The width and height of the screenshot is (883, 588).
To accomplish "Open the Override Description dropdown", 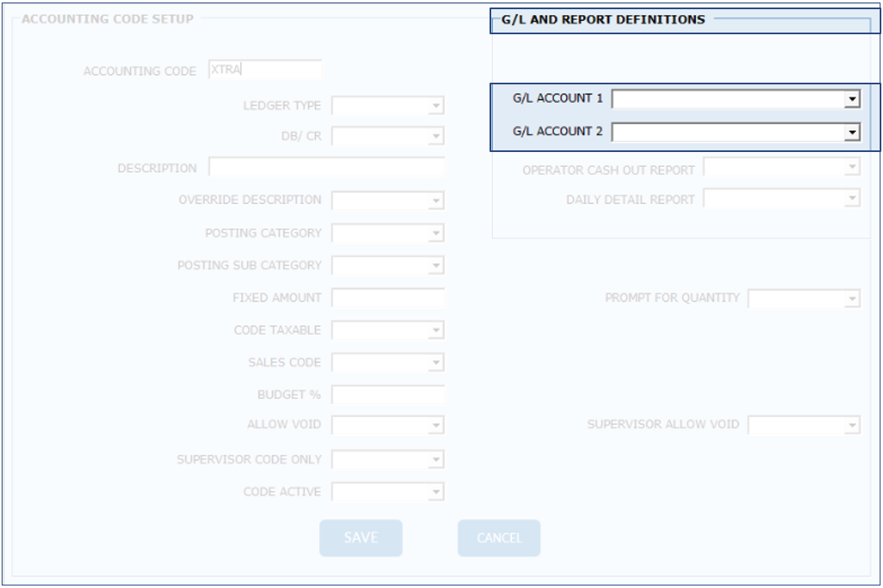I will (435, 200).
